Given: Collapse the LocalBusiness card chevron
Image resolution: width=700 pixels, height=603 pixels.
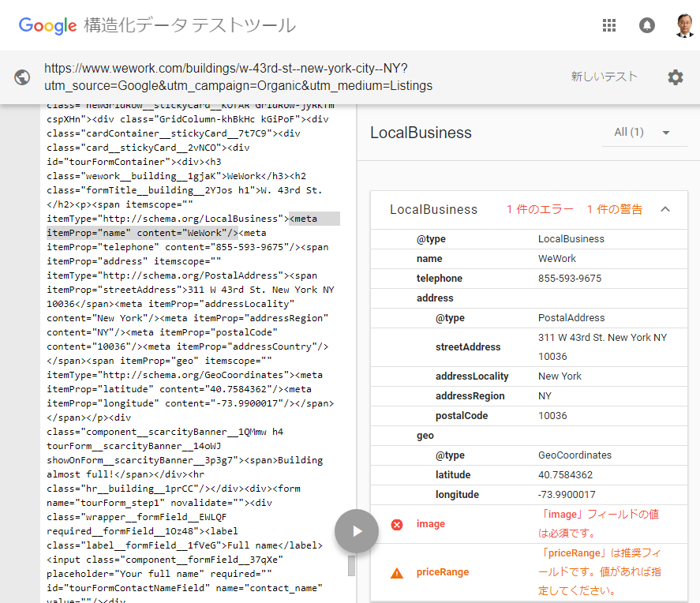Looking at the screenshot, I should coord(665,209).
